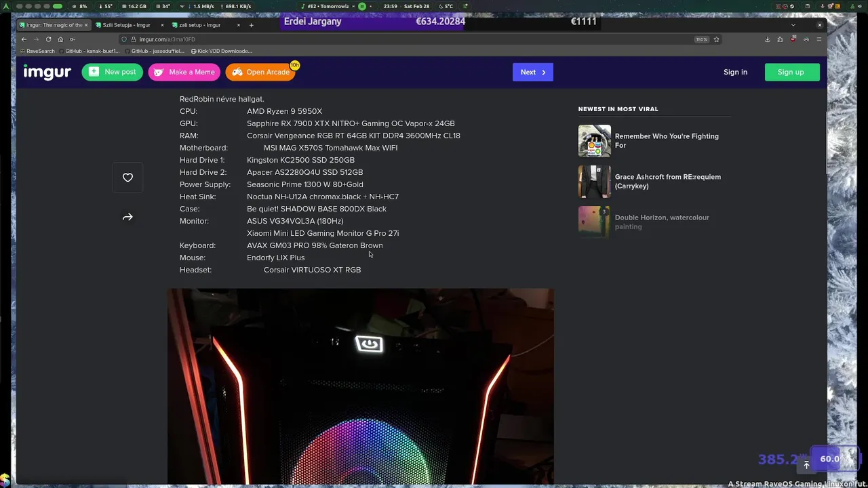Select the Imgur: The magic of the tab
The width and height of the screenshot is (868, 488).
tap(54, 25)
